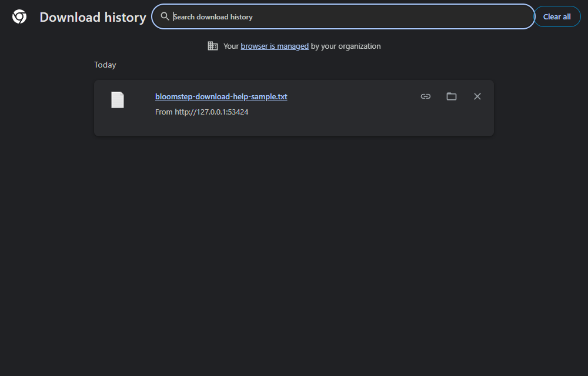Click the organization building icon
Screen dimensions: 588x376
(x=213, y=46)
